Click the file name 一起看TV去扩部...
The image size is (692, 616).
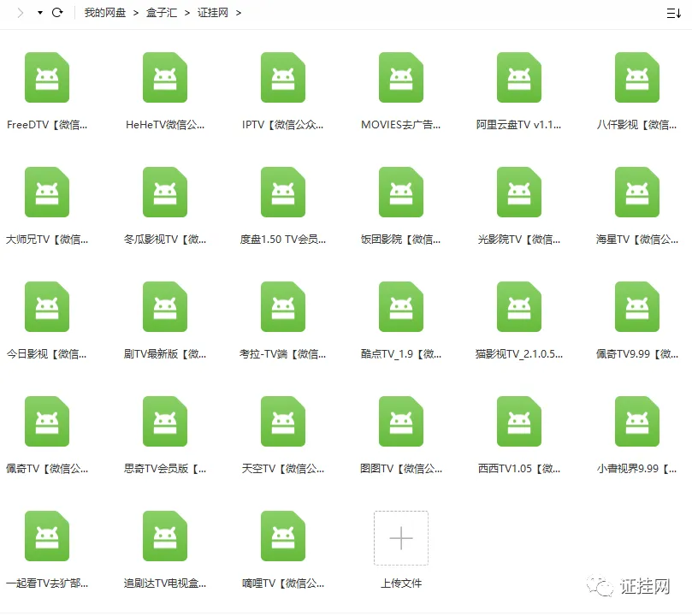tap(47, 583)
